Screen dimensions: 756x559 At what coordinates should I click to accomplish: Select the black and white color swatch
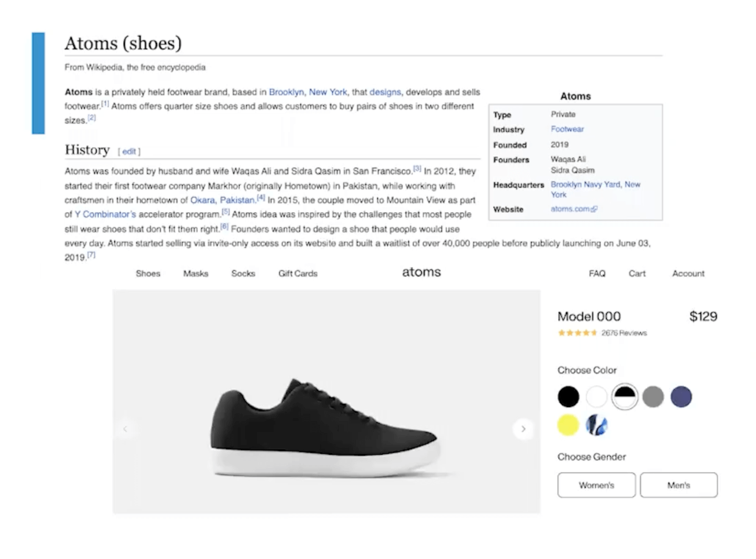point(625,397)
